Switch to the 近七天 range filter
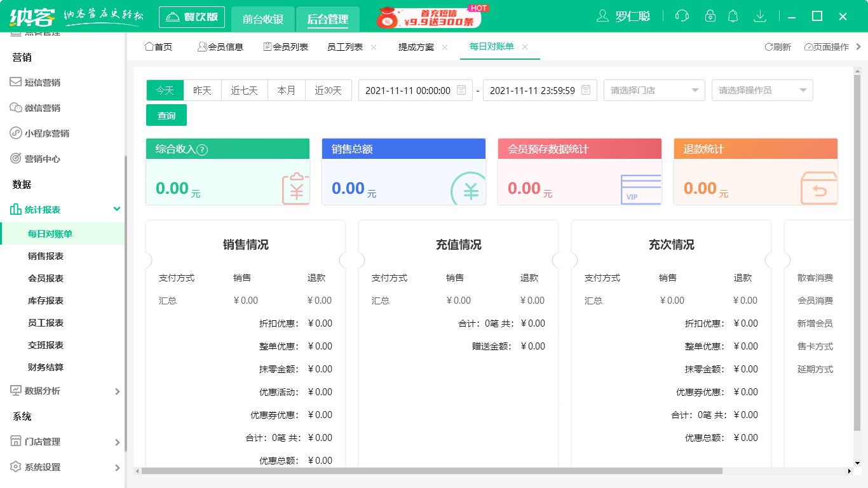This screenshot has width=868, height=488. pyautogui.click(x=244, y=90)
